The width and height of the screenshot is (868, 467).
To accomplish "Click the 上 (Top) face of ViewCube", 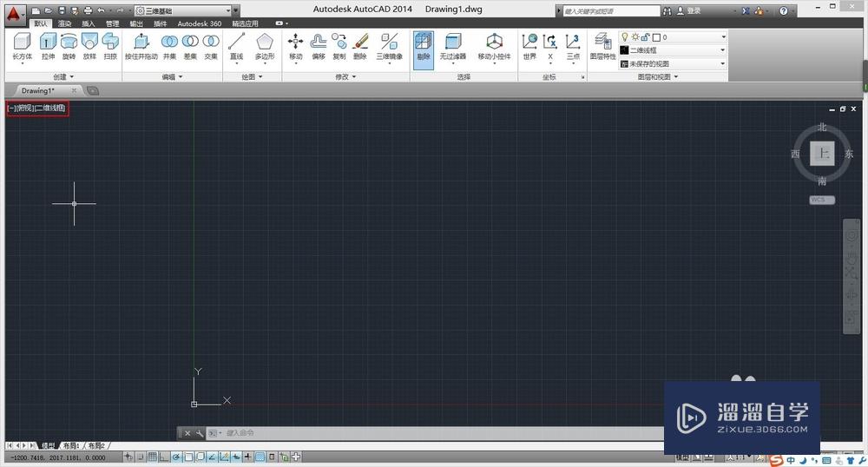I will point(822,154).
